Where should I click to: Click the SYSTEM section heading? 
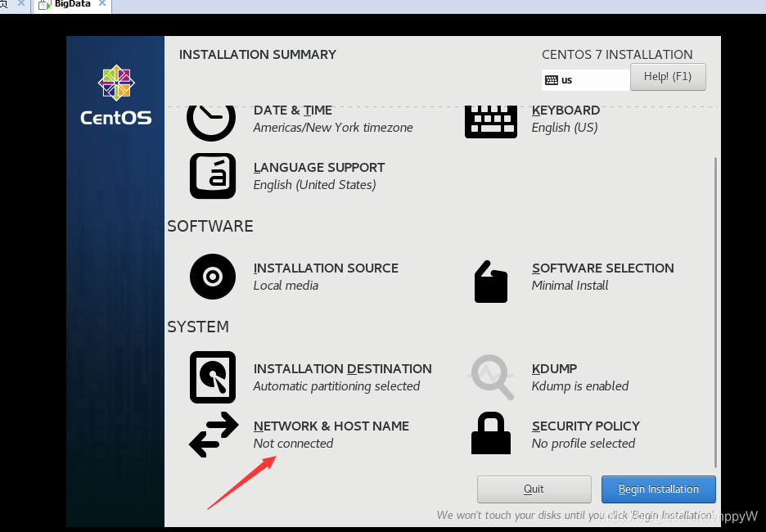click(198, 327)
